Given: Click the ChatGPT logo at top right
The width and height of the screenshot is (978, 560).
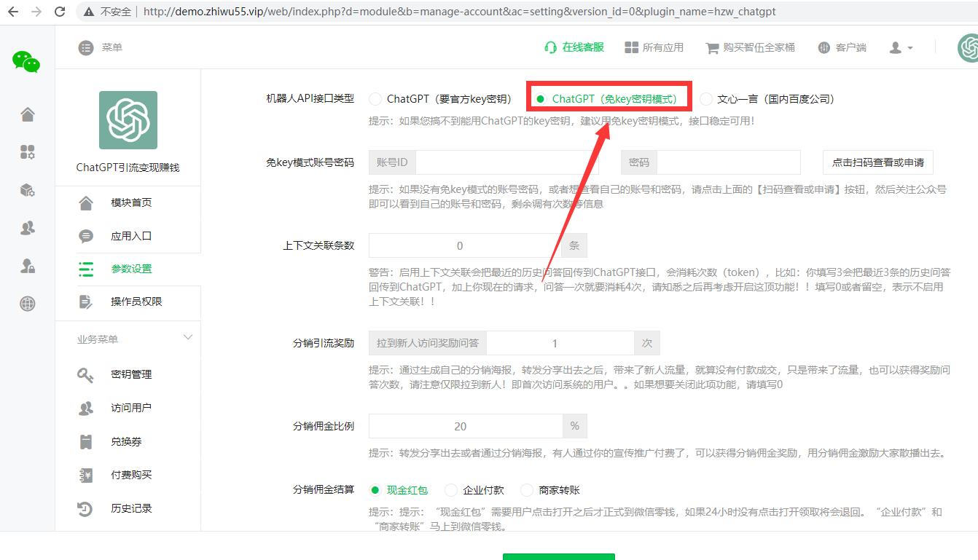Looking at the screenshot, I should click(968, 48).
